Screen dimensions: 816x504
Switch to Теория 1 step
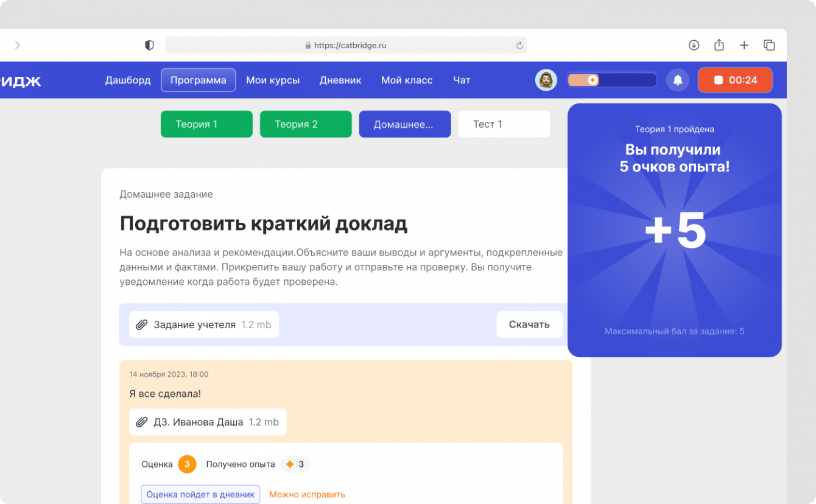tap(206, 124)
